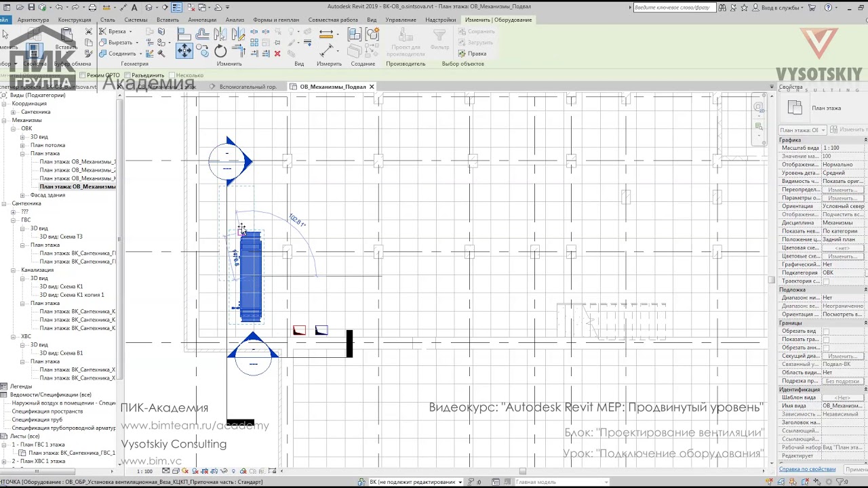Switch to Вспомогательный гор. view tab
Image resolution: width=868 pixels, height=488 pixels.
tap(248, 87)
